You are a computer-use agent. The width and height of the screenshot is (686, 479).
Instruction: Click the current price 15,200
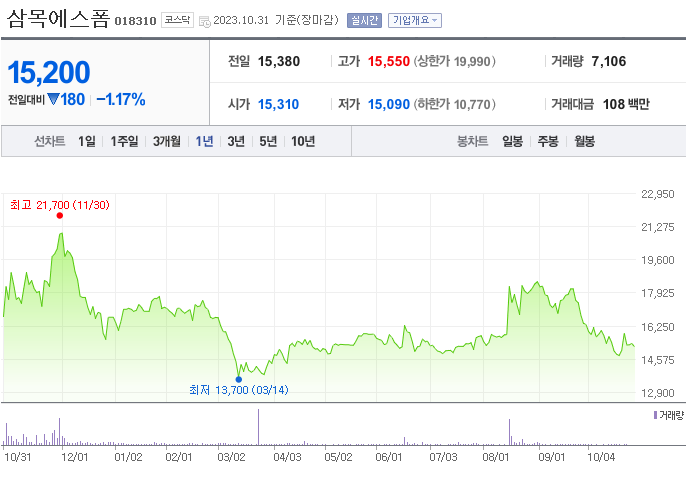49,72
